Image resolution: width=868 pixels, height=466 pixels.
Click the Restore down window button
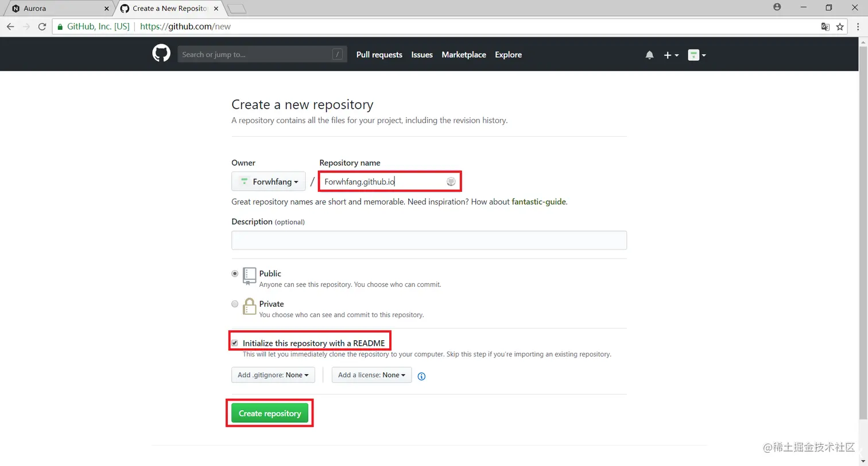click(x=828, y=7)
